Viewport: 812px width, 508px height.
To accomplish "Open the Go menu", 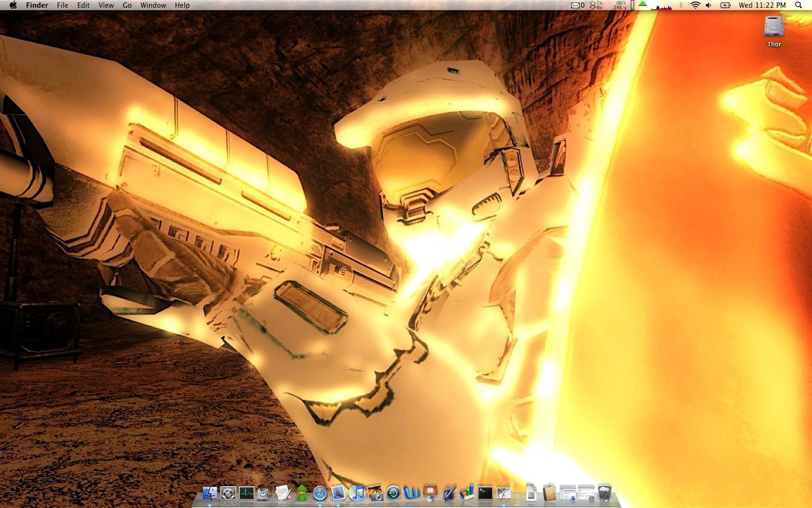I will click(127, 5).
